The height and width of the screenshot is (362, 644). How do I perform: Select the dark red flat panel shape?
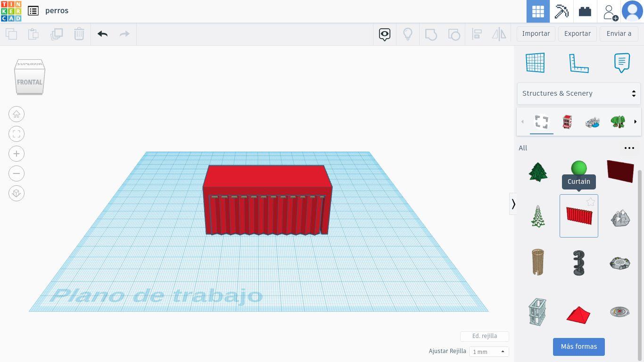620,171
